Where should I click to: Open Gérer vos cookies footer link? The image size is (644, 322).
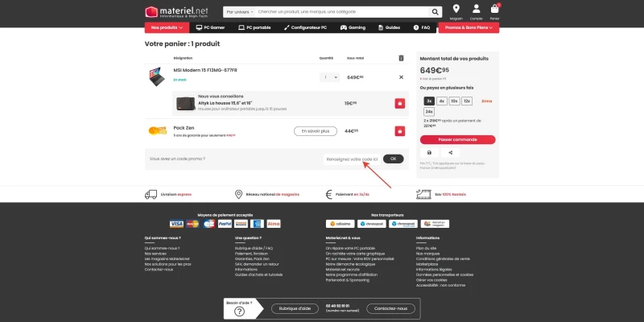point(431,280)
